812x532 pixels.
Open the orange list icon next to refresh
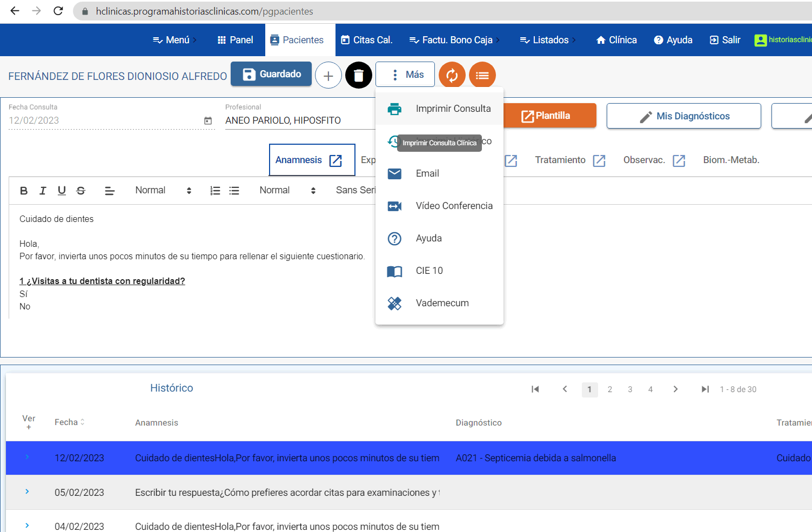[x=482, y=75]
